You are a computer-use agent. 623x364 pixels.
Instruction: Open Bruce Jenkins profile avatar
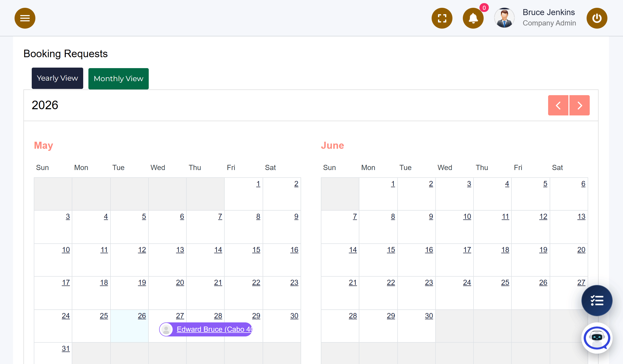point(504,18)
